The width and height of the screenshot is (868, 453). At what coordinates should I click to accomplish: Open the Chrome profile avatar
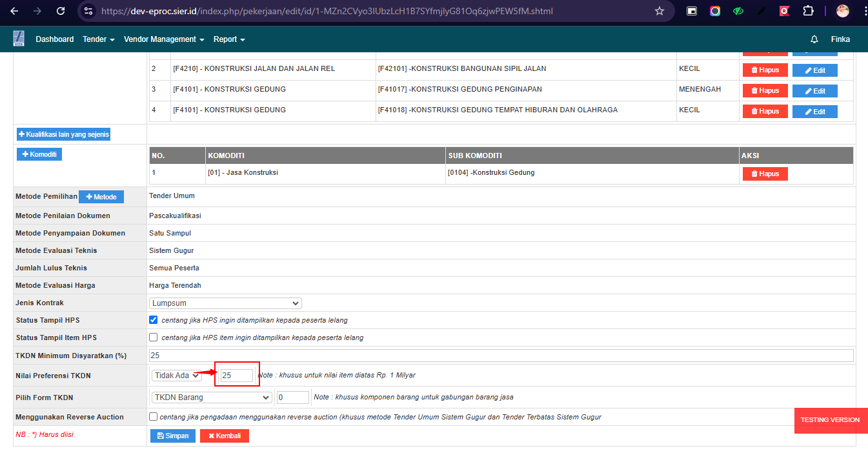tap(843, 11)
